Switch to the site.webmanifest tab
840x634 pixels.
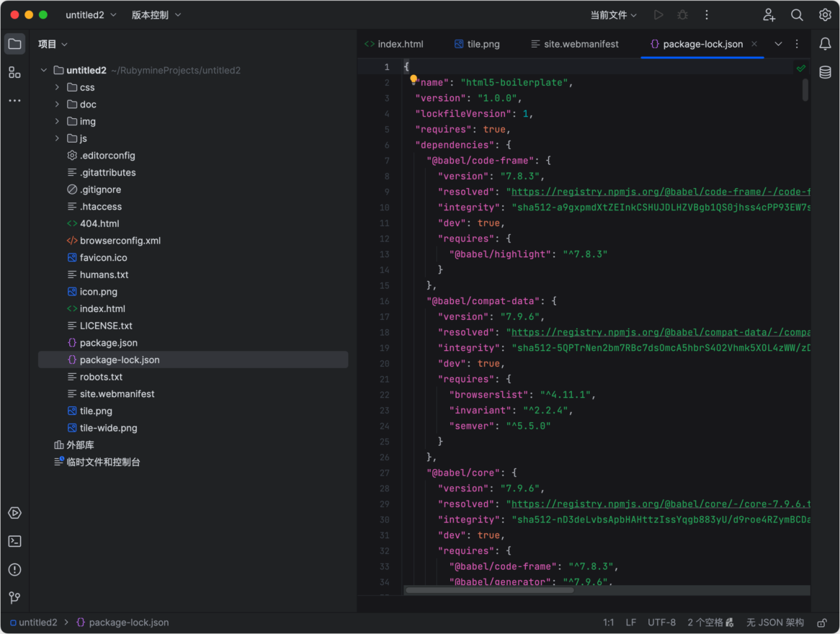(x=574, y=44)
